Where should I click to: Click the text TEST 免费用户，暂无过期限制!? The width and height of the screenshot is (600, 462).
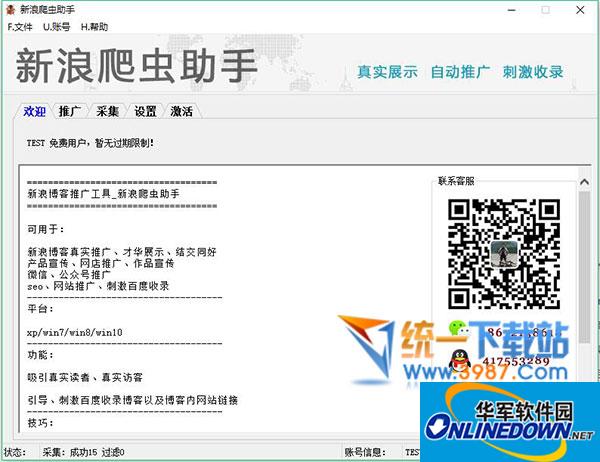coord(90,143)
